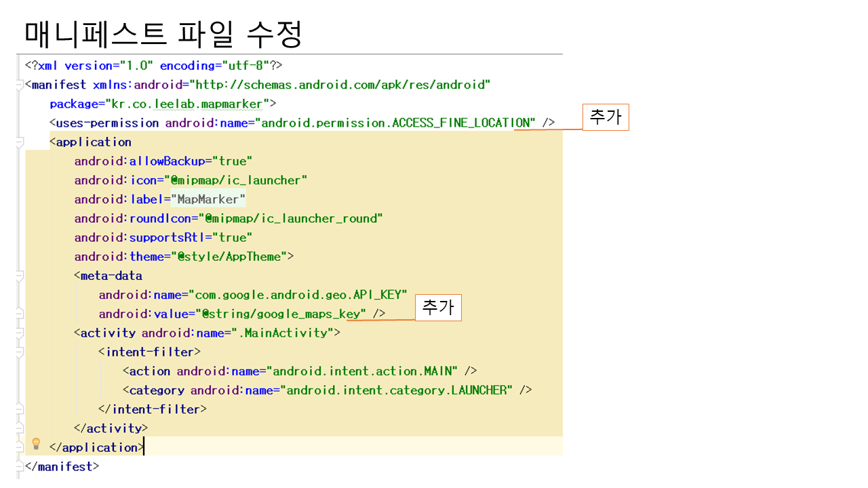Image resolution: width=868 pixels, height=488 pixels.
Task: Click the android.intent.action.MAIN string
Action: click(364, 371)
